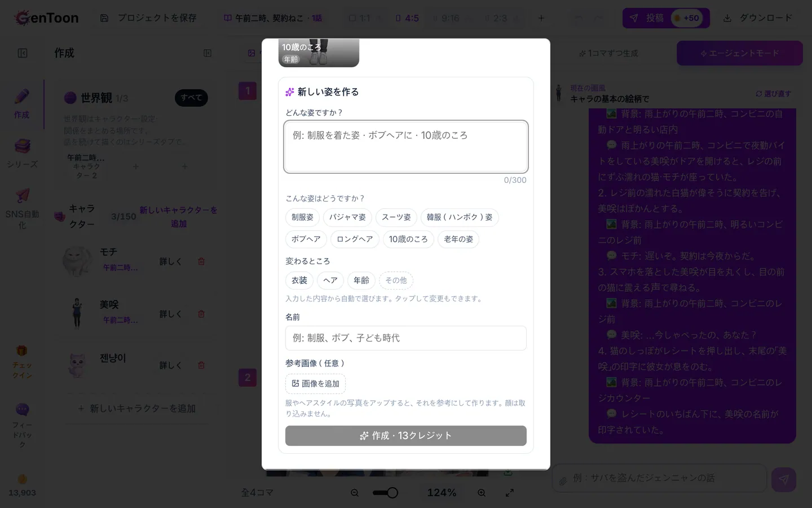Click the fullscreen expand icon
Screen dimensions: 812x508
510,493
